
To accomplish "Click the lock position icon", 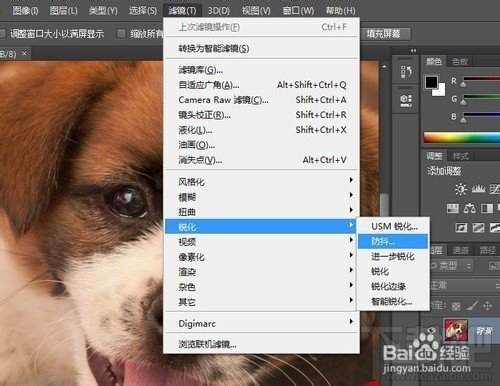I will [x=487, y=306].
